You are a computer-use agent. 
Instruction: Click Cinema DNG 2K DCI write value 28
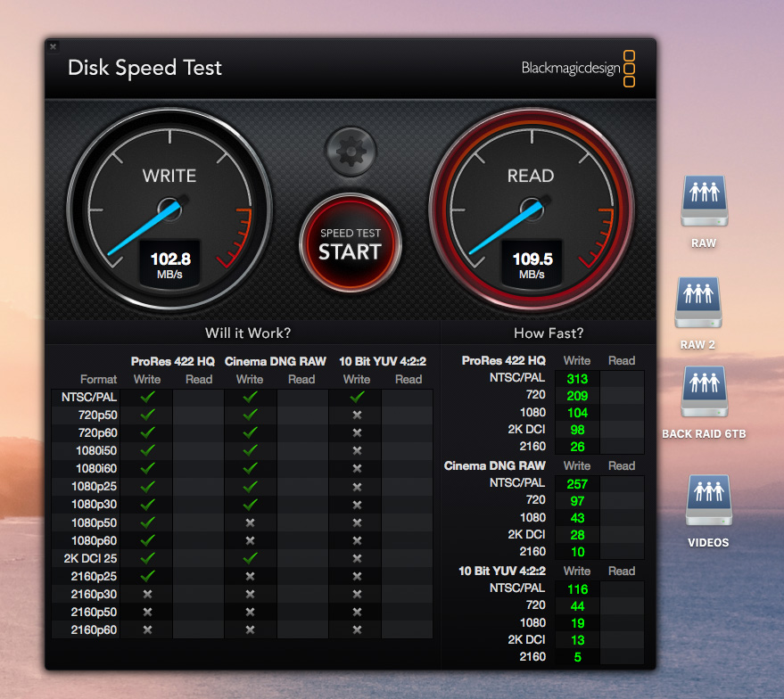[577, 535]
